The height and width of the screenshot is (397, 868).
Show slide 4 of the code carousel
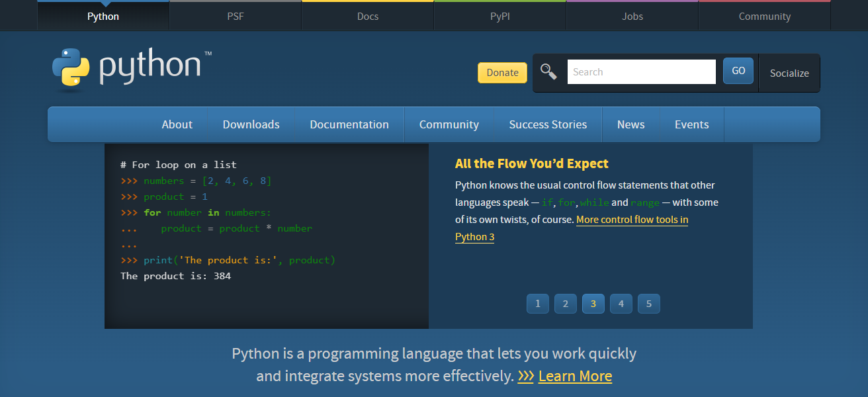point(621,304)
